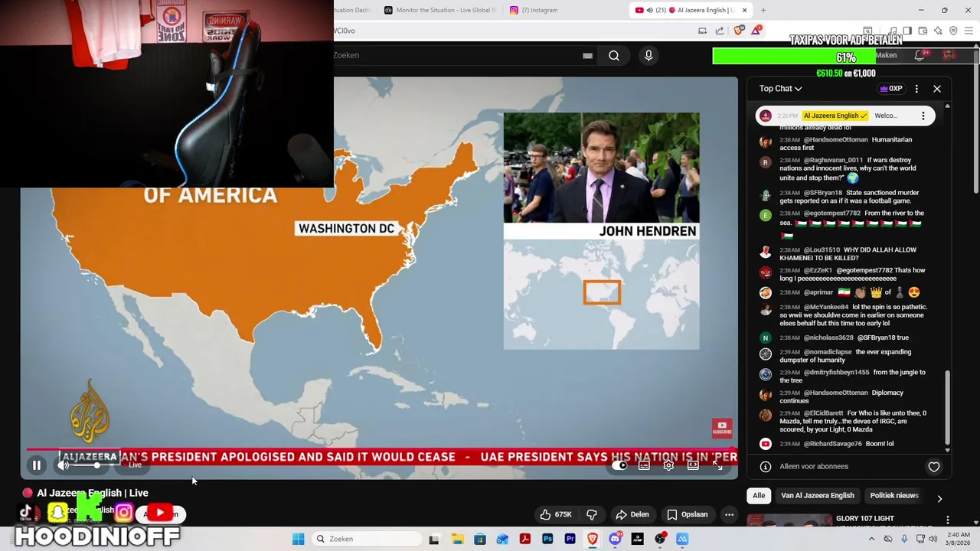Viewport: 980px width, 551px height.
Task: Send a heart reaction in chat
Action: click(934, 466)
